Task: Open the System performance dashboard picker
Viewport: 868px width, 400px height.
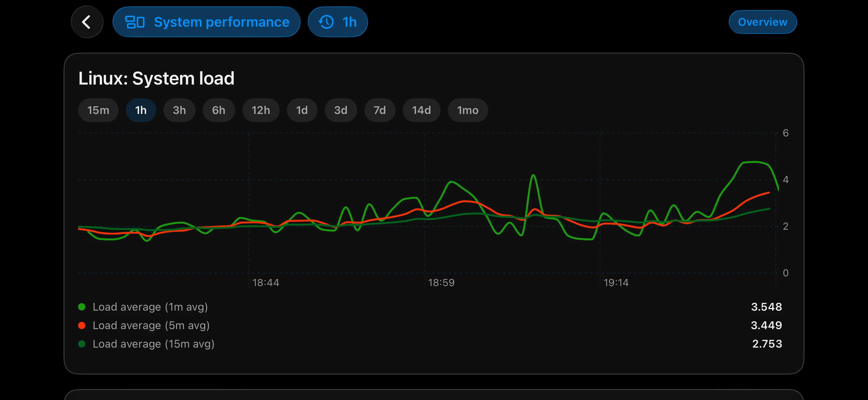Action: (x=206, y=22)
